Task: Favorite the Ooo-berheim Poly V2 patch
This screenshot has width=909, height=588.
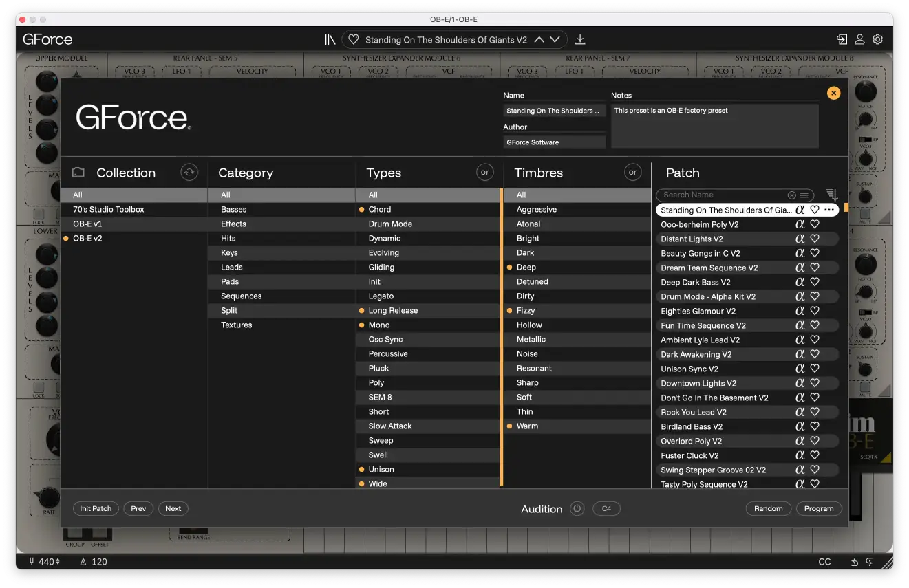Action: [815, 224]
